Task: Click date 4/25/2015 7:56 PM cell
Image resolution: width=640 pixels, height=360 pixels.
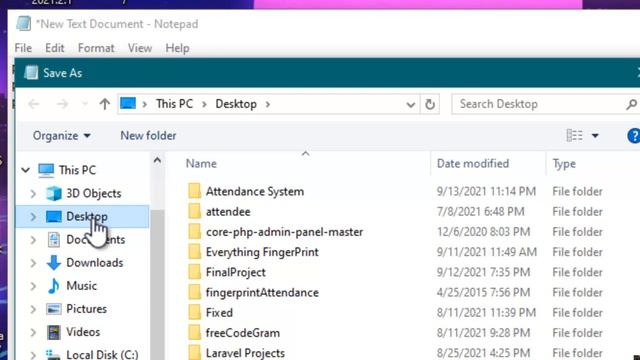Action: (483, 293)
